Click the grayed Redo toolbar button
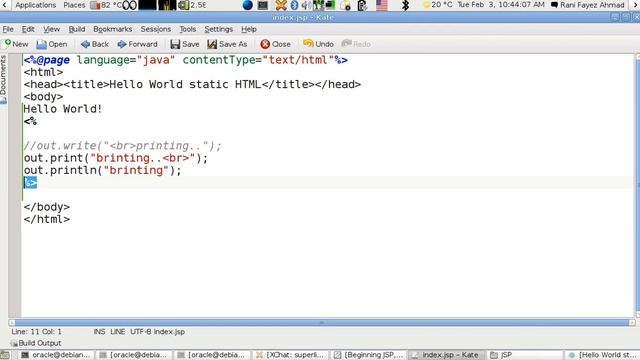This screenshot has width=640, height=360. pos(356,44)
